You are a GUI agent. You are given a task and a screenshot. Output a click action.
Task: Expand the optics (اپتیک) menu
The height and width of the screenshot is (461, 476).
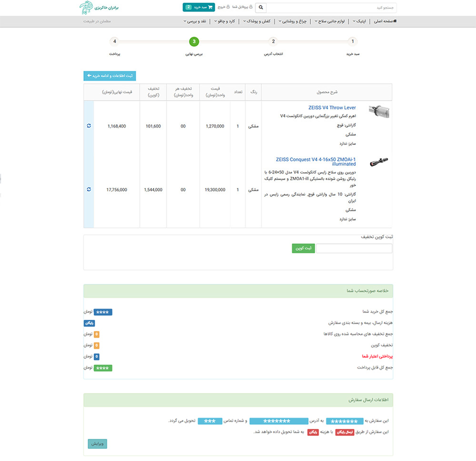coord(359,21)
